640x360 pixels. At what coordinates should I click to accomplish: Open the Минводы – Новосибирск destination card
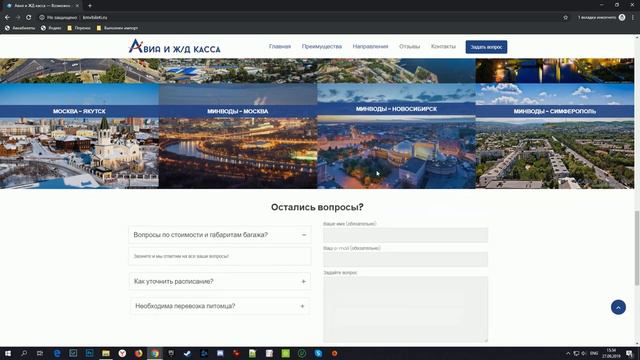(396, 136)
